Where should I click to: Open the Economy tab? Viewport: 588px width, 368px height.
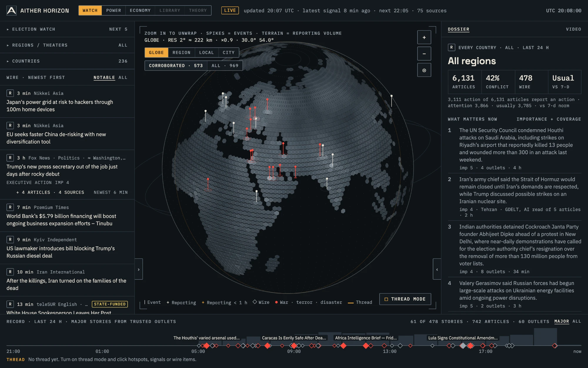(x=140, y=11)
